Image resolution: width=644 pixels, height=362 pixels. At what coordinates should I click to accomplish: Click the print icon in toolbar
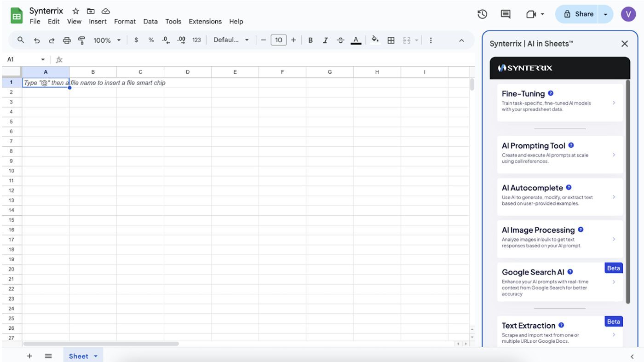pyautogui.click(x=67, y=40)
